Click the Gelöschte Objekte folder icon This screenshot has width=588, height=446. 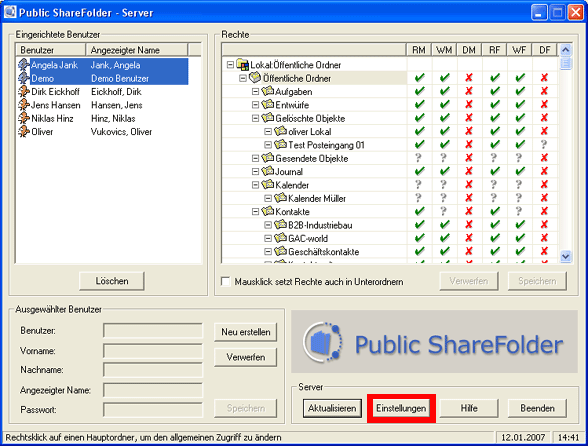pyautogui.click(x=268, y=118)
